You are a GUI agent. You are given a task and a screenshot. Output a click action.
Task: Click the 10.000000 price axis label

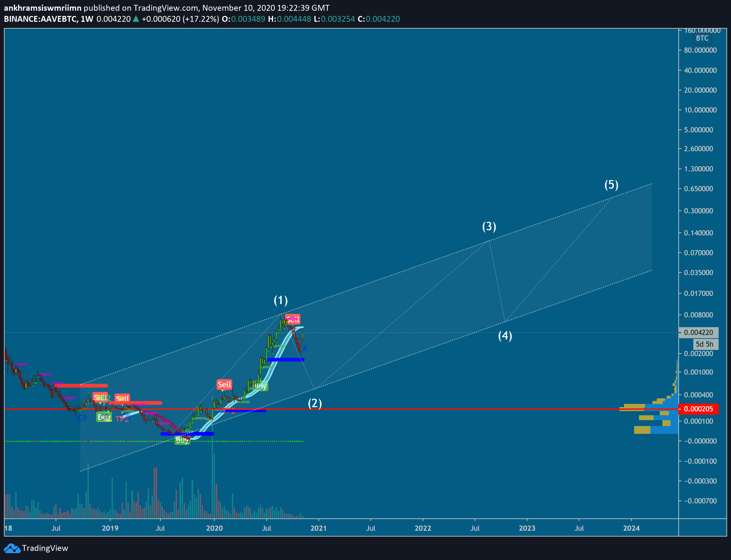point(700,110)
